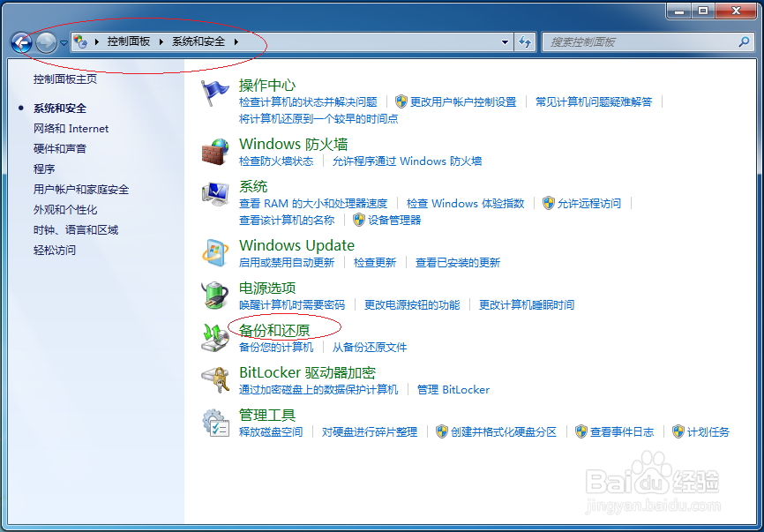This screenshot has height=532, width=764.
Task: Open 电源选项 via the battery icon
Action: tap(214, 296)
